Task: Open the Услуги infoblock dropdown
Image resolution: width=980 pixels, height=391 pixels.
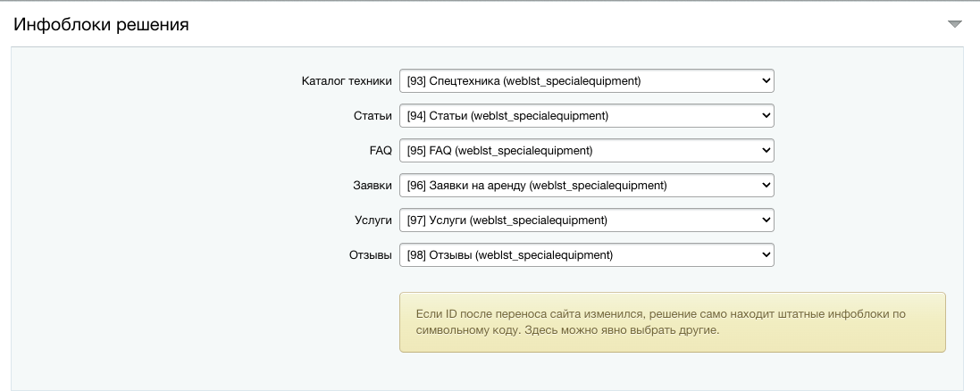Action: [587, 220]
